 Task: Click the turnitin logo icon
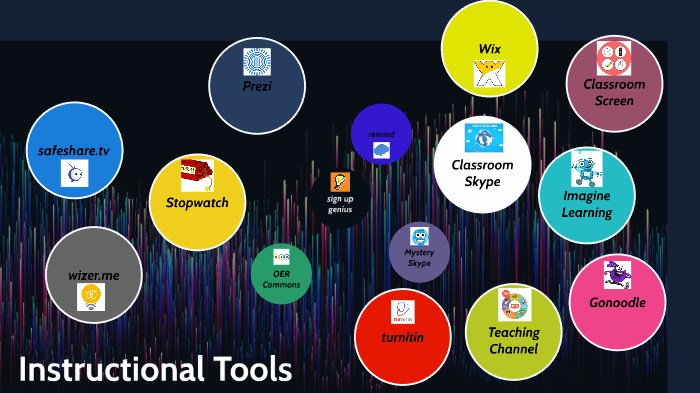(403, 312)
